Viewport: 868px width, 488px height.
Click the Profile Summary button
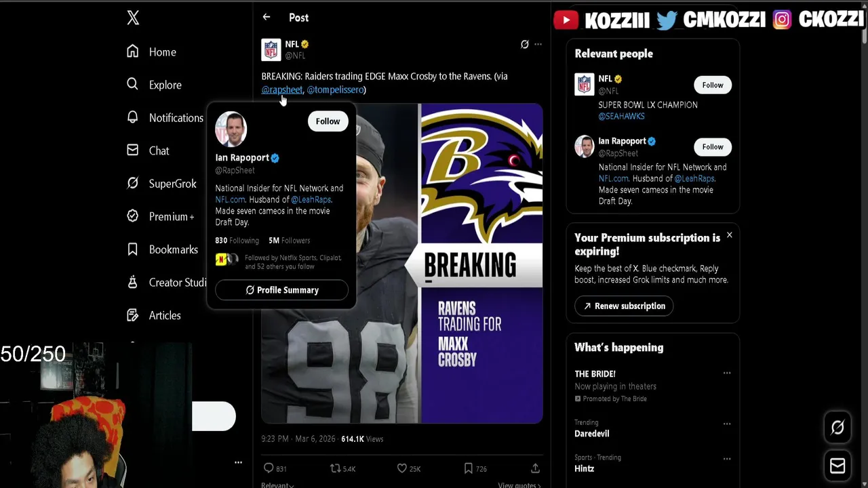[x=281, y=290]
